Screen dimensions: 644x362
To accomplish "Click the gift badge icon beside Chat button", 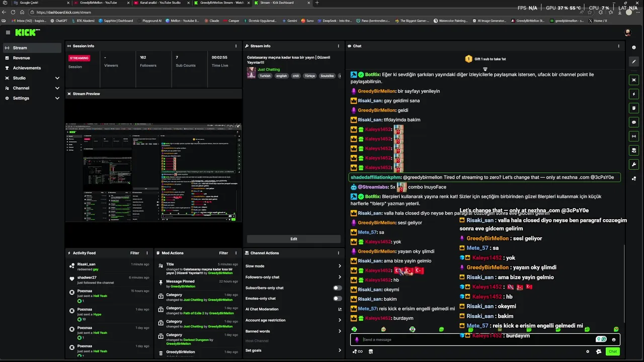I will pyautogui.click(x=599, y=351).
